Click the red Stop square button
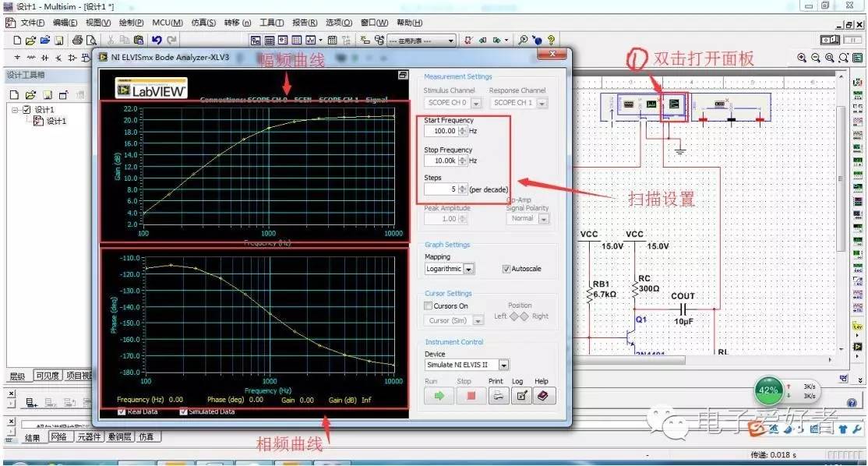This screenshot has height=466, width=868. click(471, 396)
